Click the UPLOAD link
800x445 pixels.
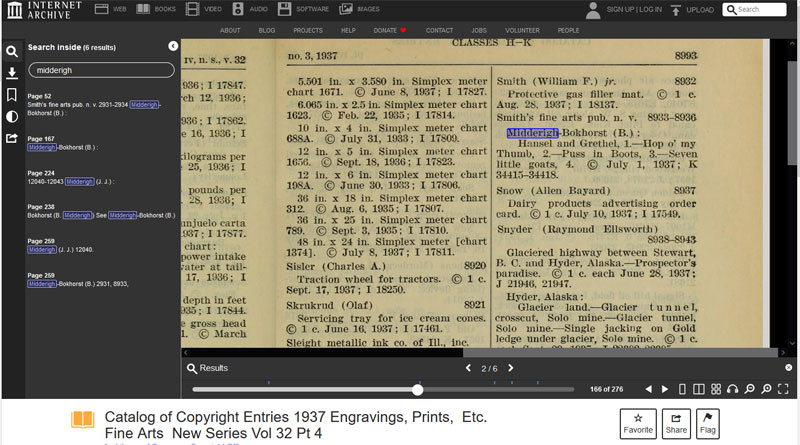coord(692,10)
